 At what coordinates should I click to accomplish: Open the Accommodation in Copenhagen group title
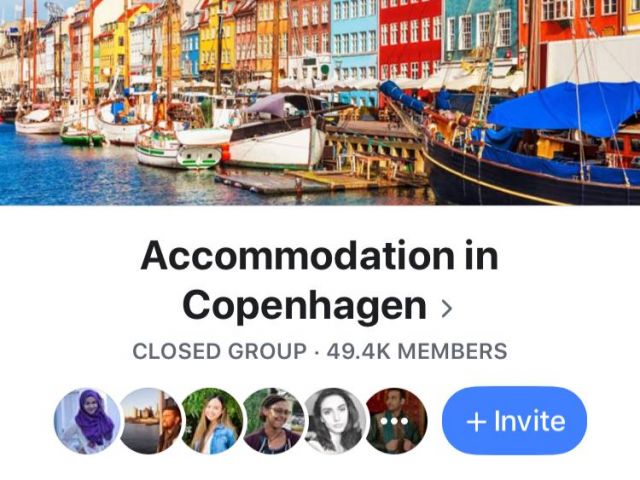[320, 281]
